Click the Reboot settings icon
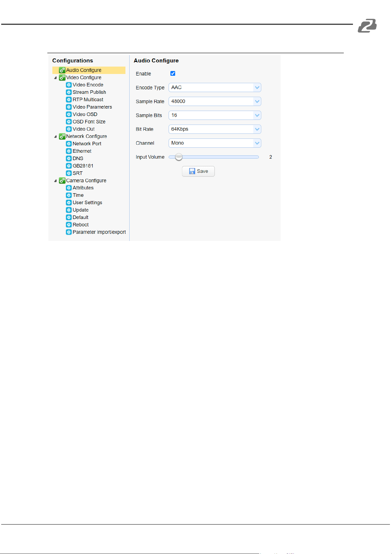 pyautogui.click(x=69, y=225)
